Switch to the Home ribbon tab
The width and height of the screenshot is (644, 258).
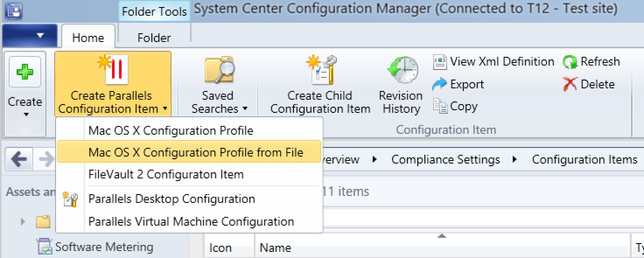pos(88,38)
